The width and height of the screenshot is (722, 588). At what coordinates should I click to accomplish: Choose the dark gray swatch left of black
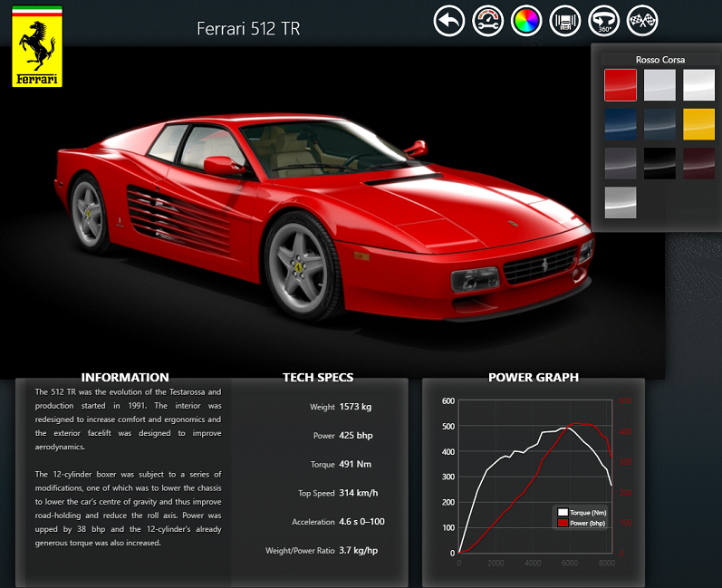(621, 163)
